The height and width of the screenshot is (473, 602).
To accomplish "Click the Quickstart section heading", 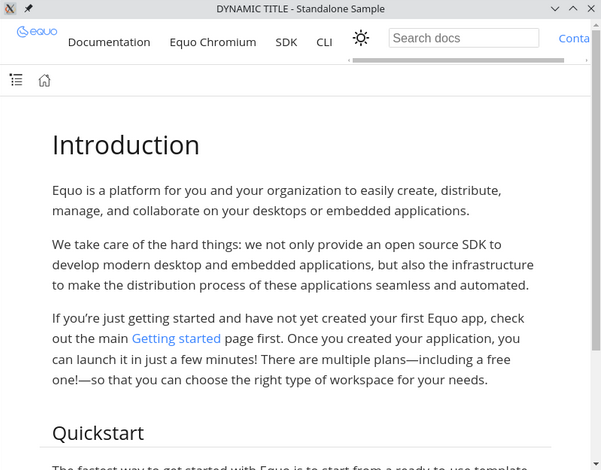I will [98, 433].
